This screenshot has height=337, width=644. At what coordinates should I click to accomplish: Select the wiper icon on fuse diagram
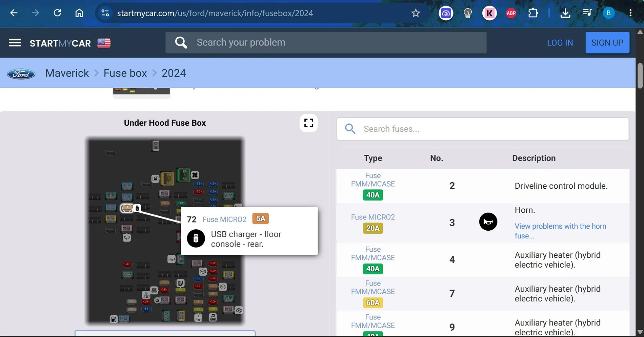[126, 238]
